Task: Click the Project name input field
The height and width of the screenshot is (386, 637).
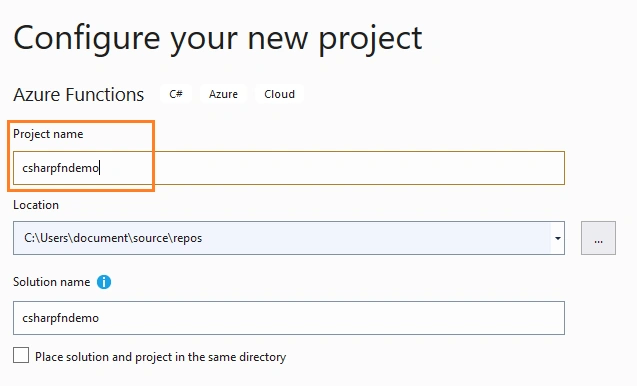Action: pyautogui.click(x=289, y=168)
